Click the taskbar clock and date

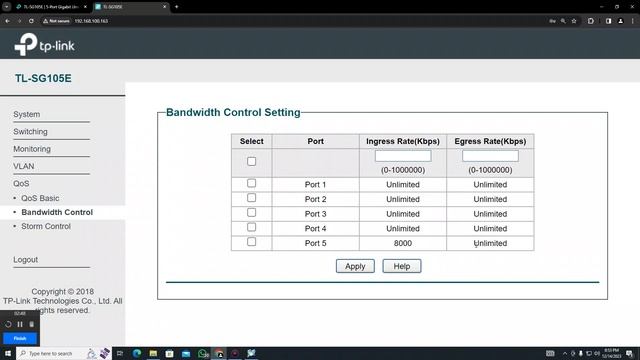(611, 353)
